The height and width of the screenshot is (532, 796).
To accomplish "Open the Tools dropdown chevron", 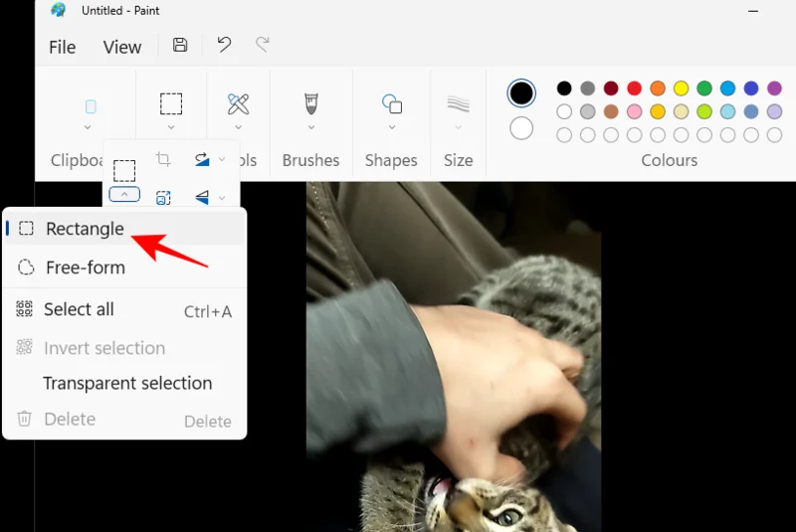I will tap(238, 127).
